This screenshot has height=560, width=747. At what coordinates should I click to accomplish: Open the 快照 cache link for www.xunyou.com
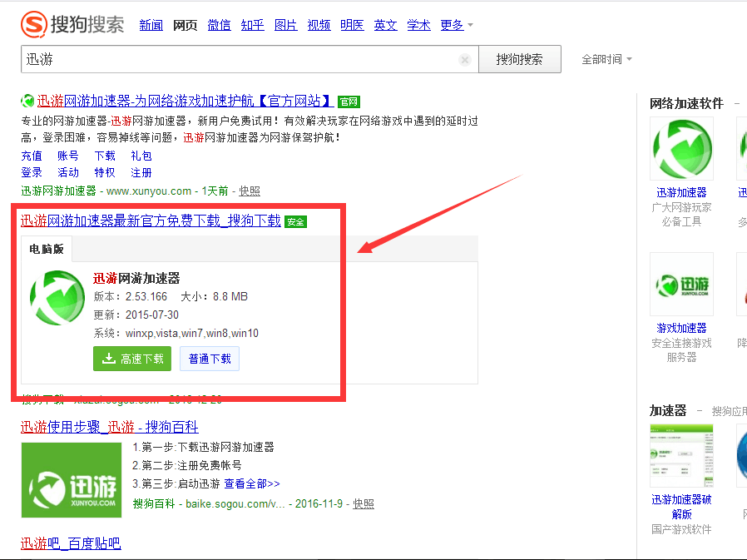pyautogui.click(x=250, y=191)
